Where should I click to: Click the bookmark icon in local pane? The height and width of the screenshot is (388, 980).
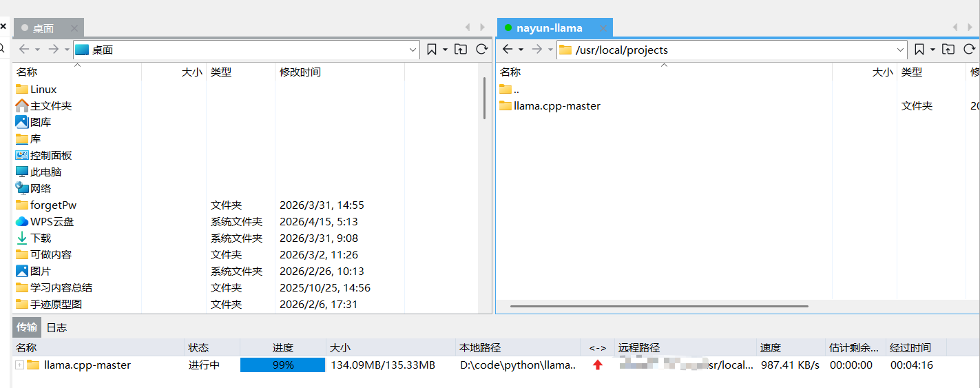[432, 50]
